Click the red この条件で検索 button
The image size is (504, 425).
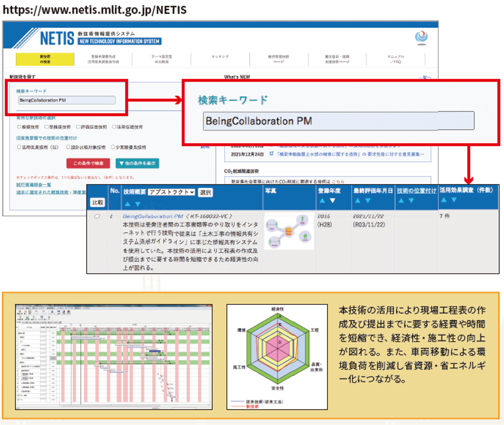88,163
